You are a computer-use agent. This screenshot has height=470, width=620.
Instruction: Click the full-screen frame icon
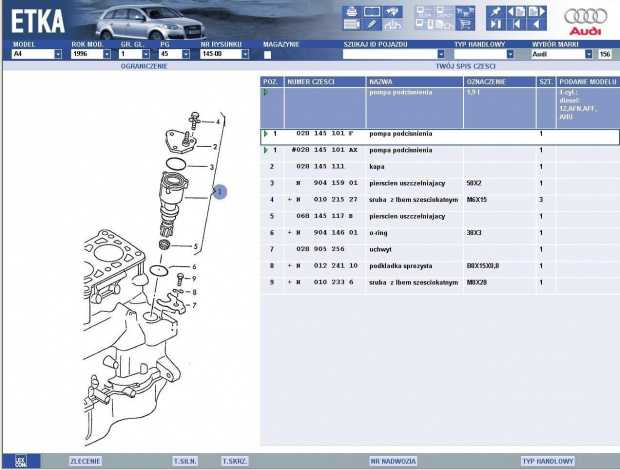click(x=372, y=12)
